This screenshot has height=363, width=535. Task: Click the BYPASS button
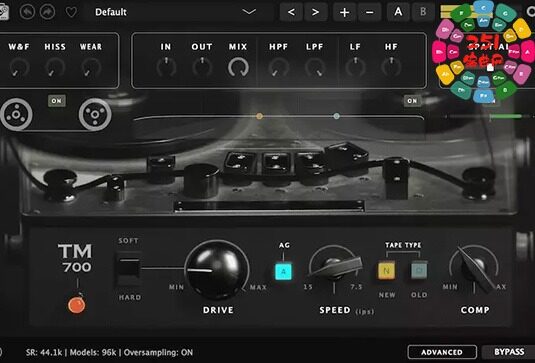coord(509,352)
